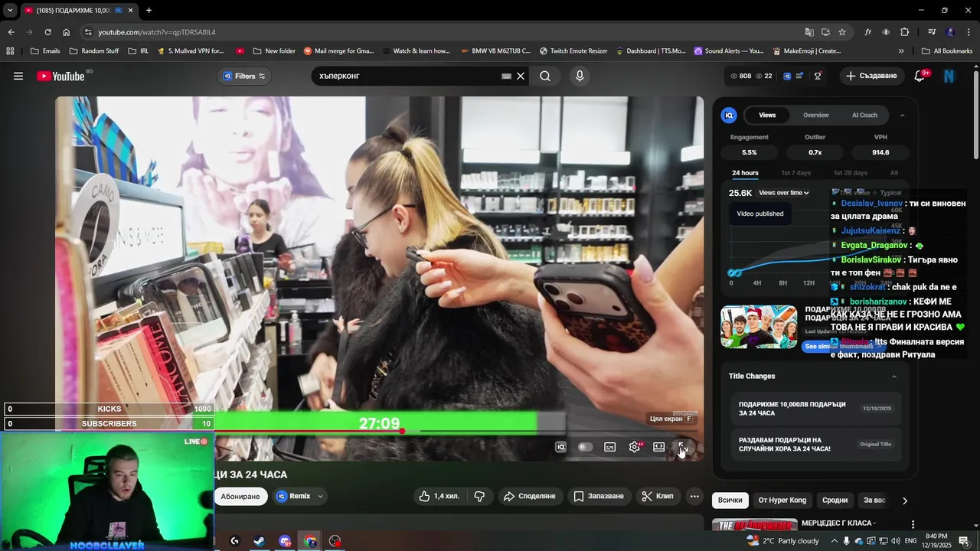Open a new browser tab
The width and height of the screenshot is (980, 551).
point(149,10)
